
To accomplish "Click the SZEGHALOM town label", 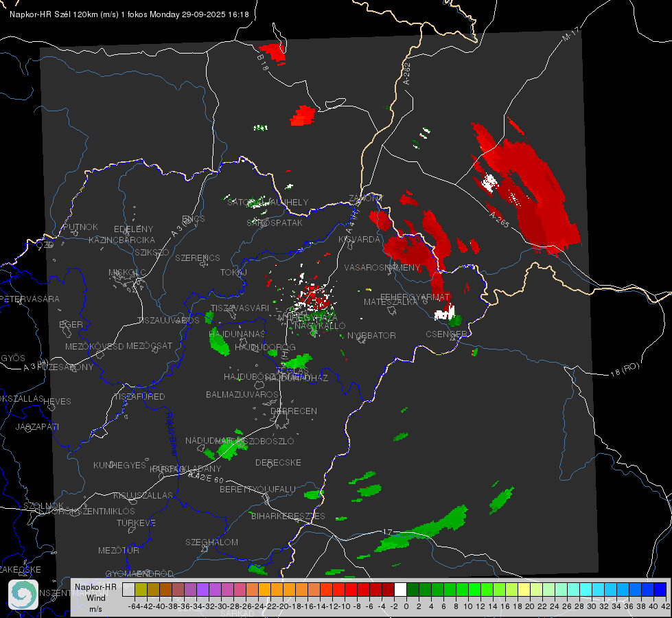I will [x=211, y=542].
